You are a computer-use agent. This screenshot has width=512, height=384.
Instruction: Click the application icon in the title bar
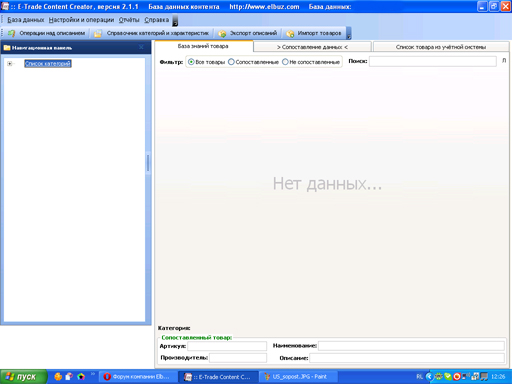tap(5, 6)
